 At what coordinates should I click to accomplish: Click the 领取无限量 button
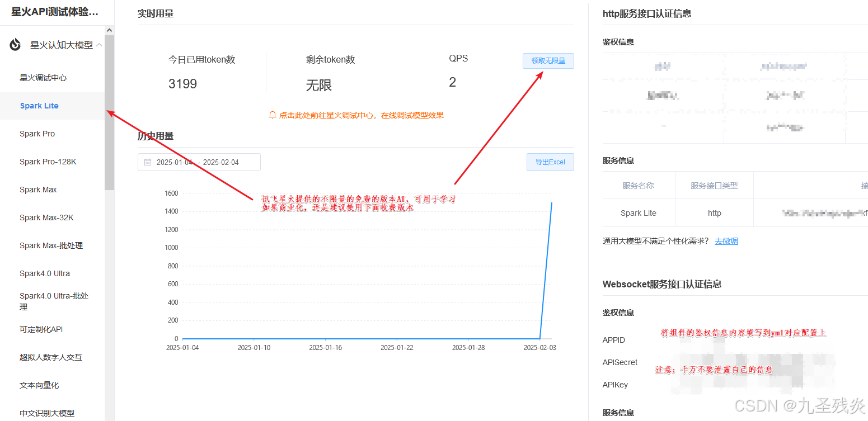[x=548, y=61]
